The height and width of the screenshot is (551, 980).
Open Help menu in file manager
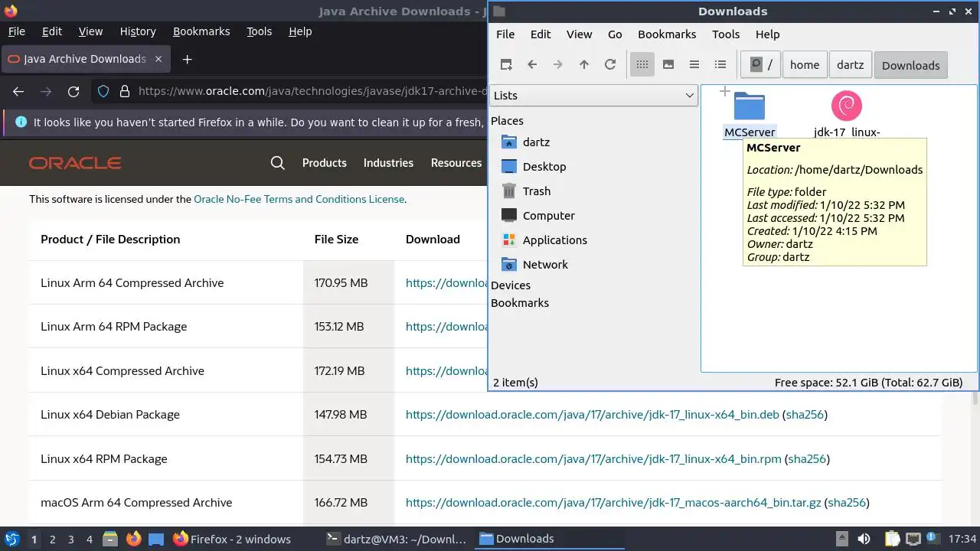tap(767, 34)
